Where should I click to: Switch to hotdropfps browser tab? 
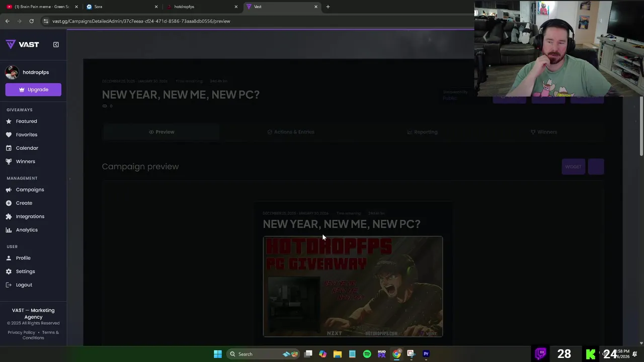click(x=202, y=7)
